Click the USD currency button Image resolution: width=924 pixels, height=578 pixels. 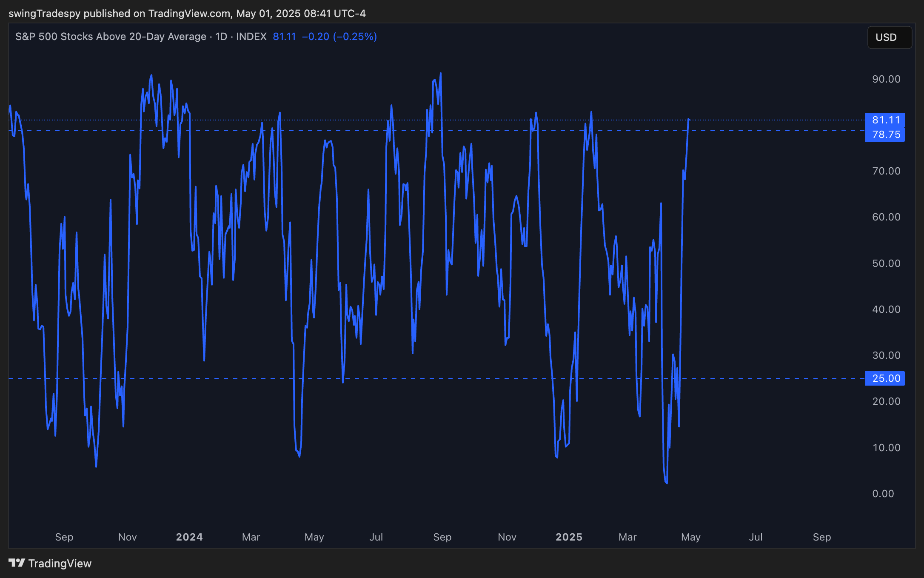point(889,37)
